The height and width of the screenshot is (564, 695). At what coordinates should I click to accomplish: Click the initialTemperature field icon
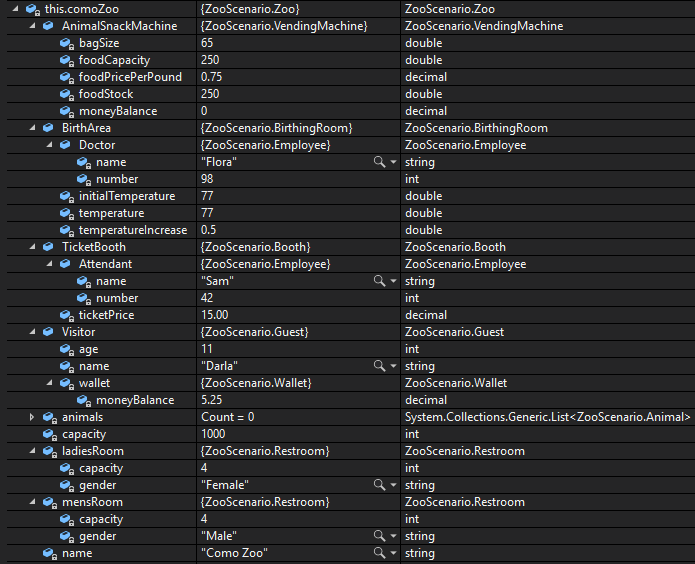[67, 196]
